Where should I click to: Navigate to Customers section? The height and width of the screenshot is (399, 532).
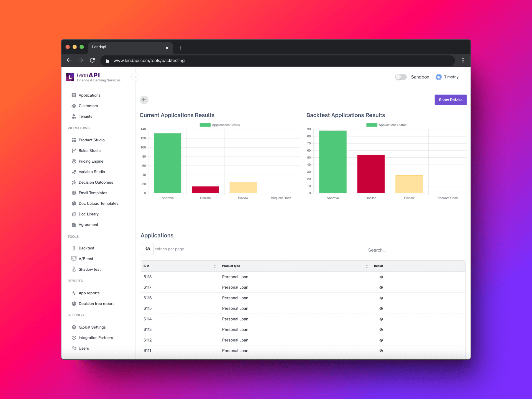(88, 106)
